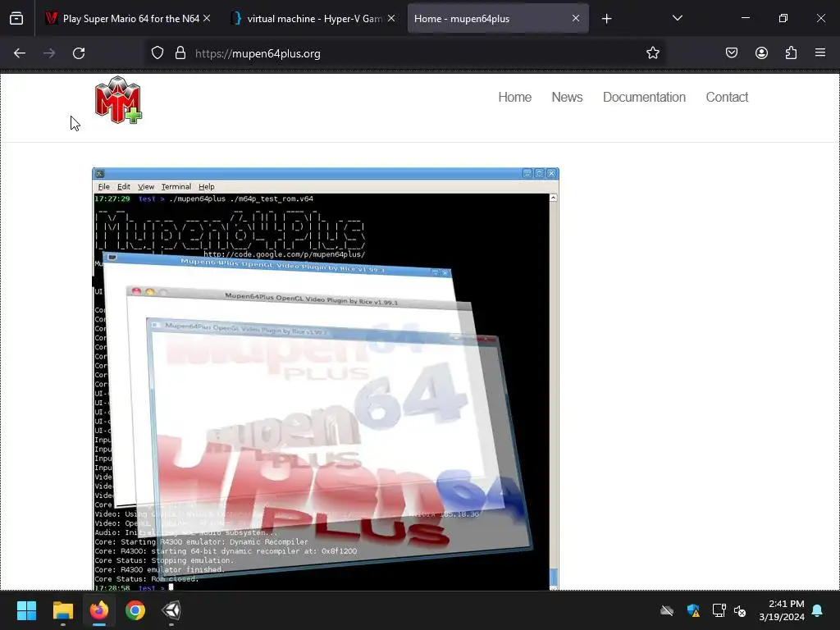
Task: Reload the mupen64plus page
Action: pyautogui.click(x=79, y=53)
